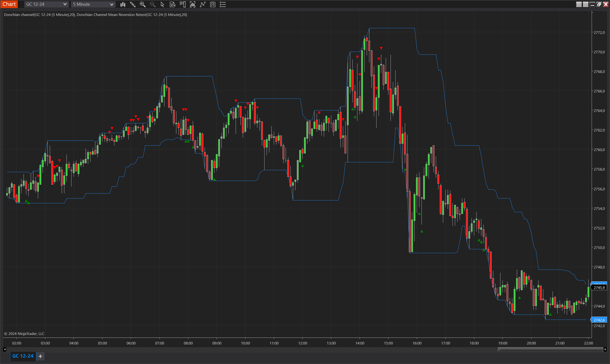Click the 07:00 time axis label
Screen dimensions: 610x364
tap(160, 343)
